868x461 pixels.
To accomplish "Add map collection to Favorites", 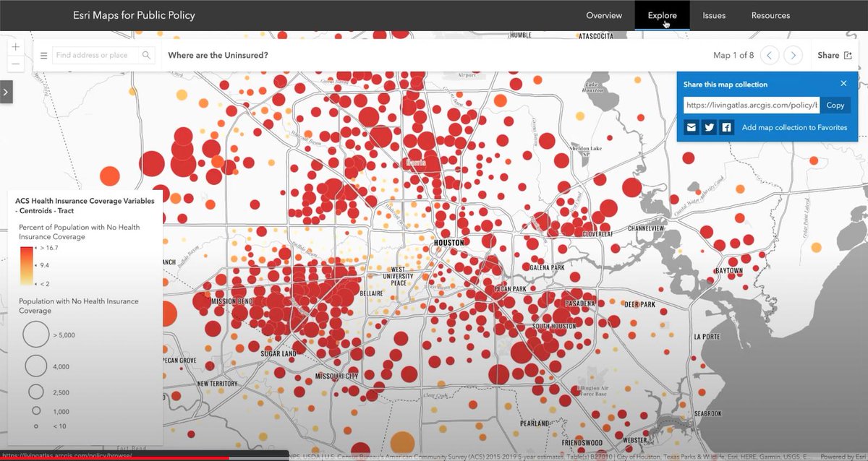I will (794, 127).
